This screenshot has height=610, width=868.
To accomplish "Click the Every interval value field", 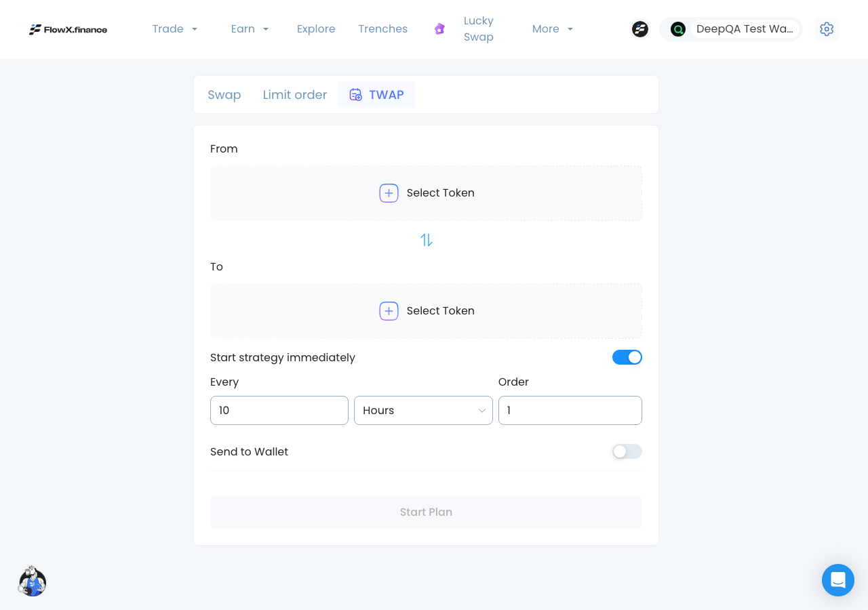I will [x=279, y=411].
